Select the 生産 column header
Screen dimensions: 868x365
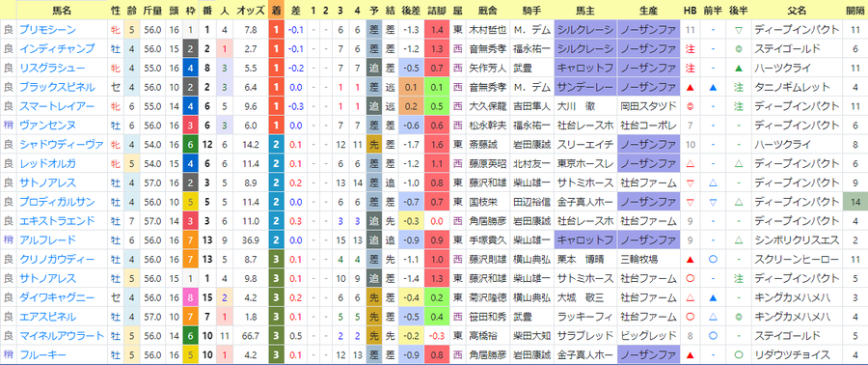pos(648,11)
